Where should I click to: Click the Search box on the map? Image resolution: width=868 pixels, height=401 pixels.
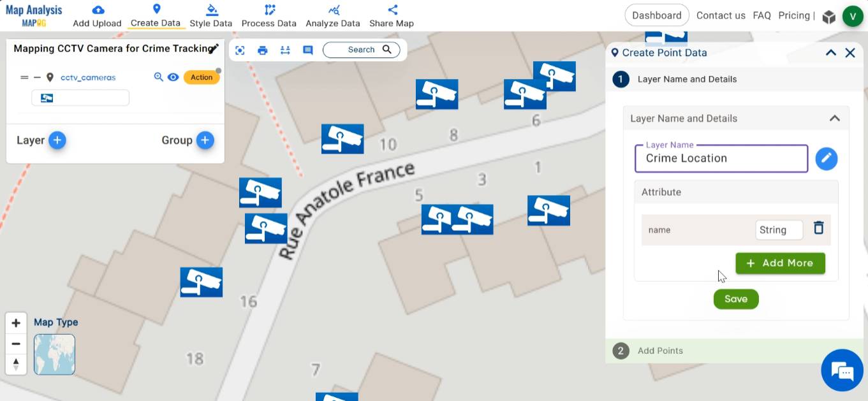click(362, 50)
